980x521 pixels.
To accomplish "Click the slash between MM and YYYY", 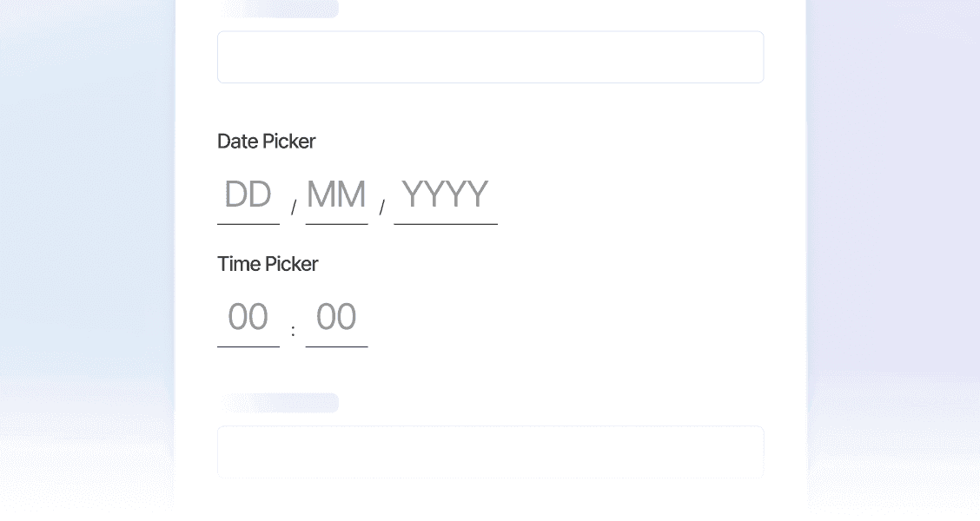I will [x=381, y=208].
